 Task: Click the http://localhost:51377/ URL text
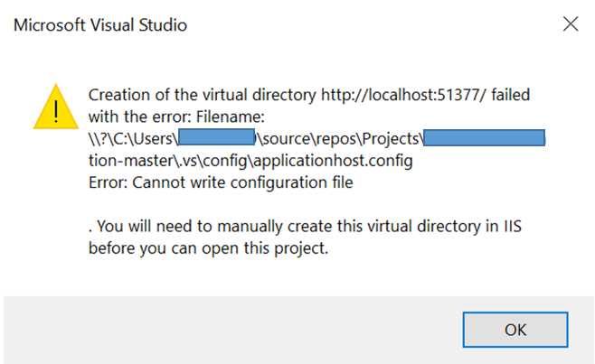[x=403, y=95]
